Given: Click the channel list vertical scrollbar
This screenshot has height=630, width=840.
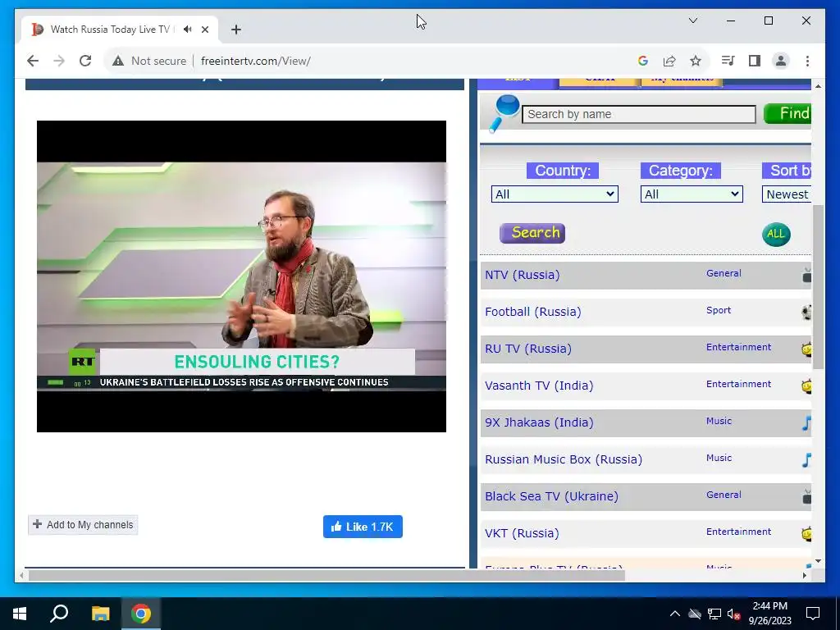Looking at the screenshot, I should coord(818,286).
